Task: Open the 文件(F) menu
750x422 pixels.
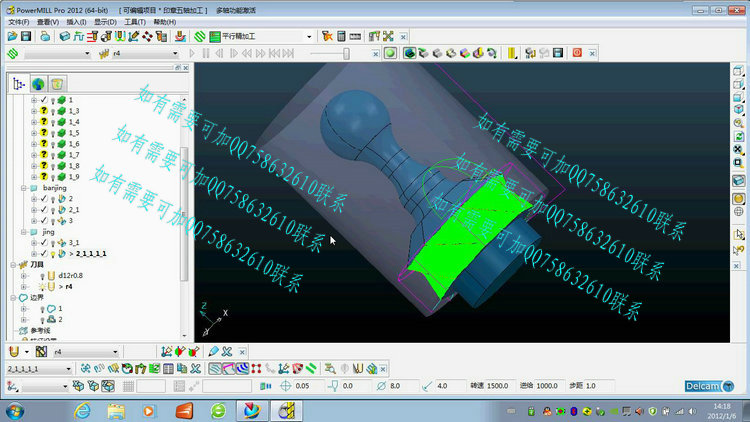Action: click(19, 22)
